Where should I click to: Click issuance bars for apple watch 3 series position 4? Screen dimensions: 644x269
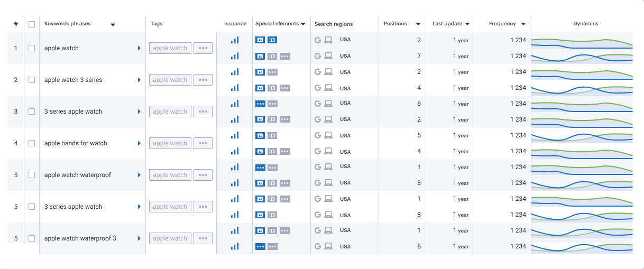[x=235, y=88]
